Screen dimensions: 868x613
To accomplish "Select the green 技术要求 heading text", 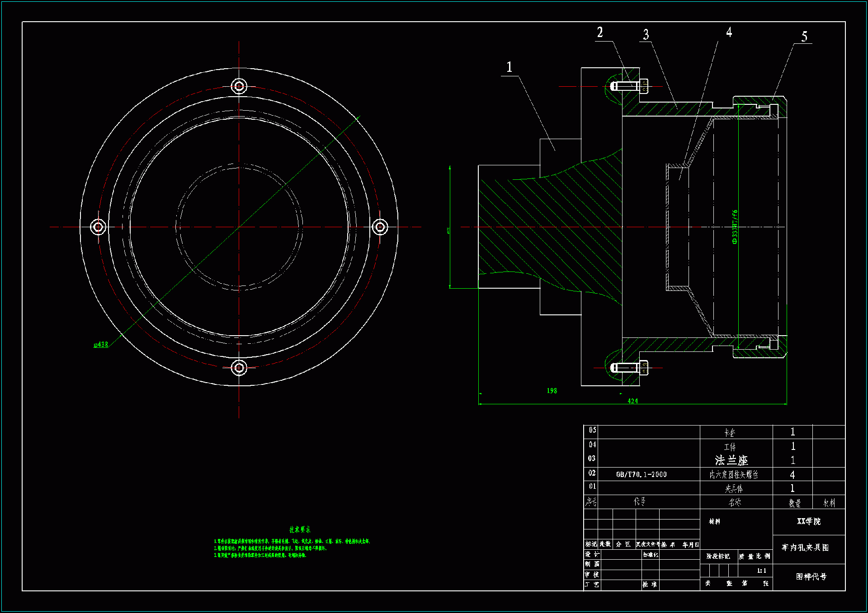I will tap(300, 529).
